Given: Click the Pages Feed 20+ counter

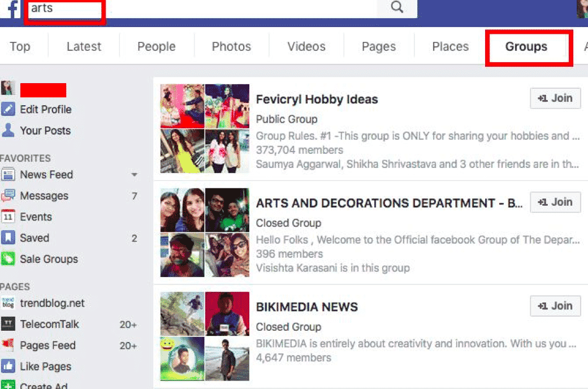Looking at the screenshot, I should coord(128,345).
